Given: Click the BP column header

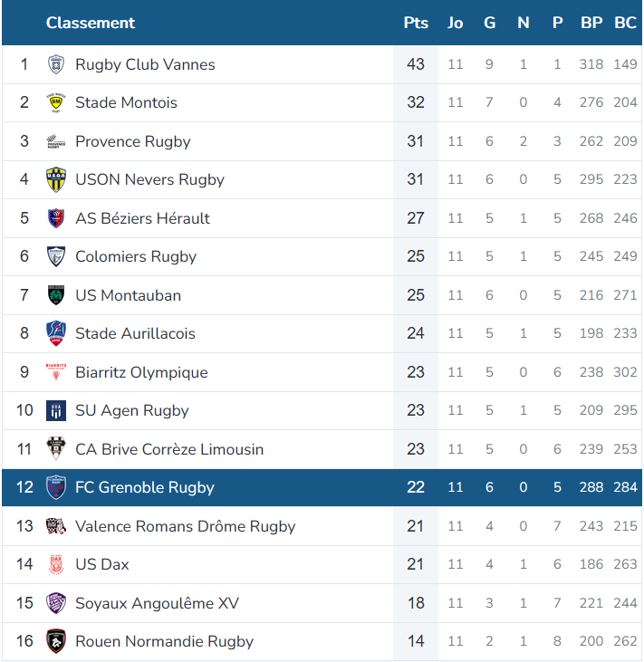Looking at the screenshot, I should point(591,23).
